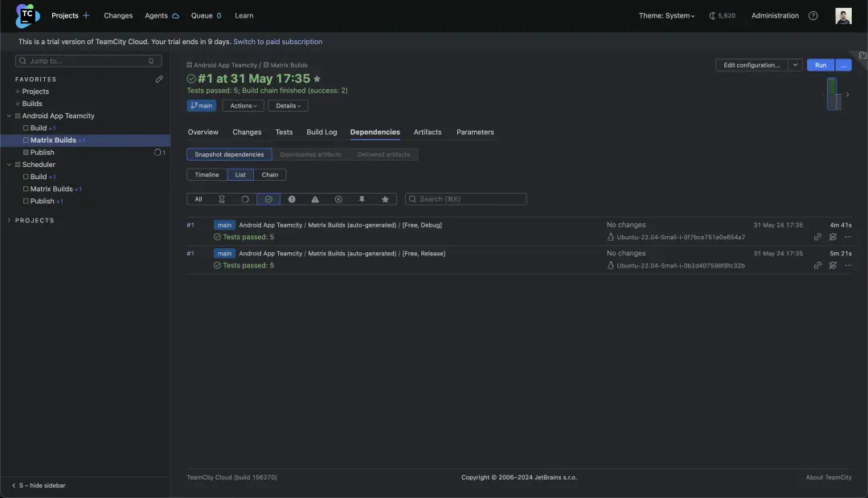This screenshot has height=498, width=868.
Task: Filter dependencies by canceled builds icon
Action: point(338,199)
